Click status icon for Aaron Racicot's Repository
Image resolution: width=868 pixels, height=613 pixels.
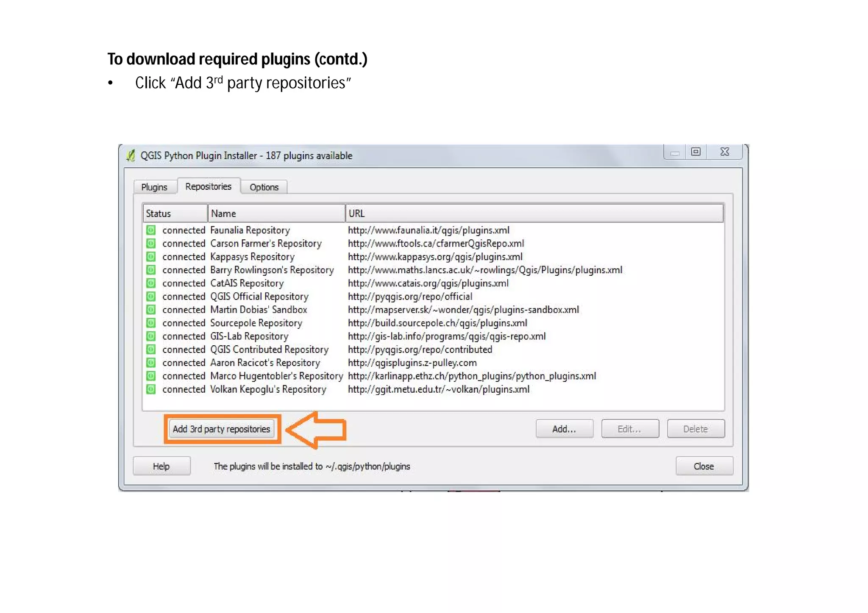151,363
